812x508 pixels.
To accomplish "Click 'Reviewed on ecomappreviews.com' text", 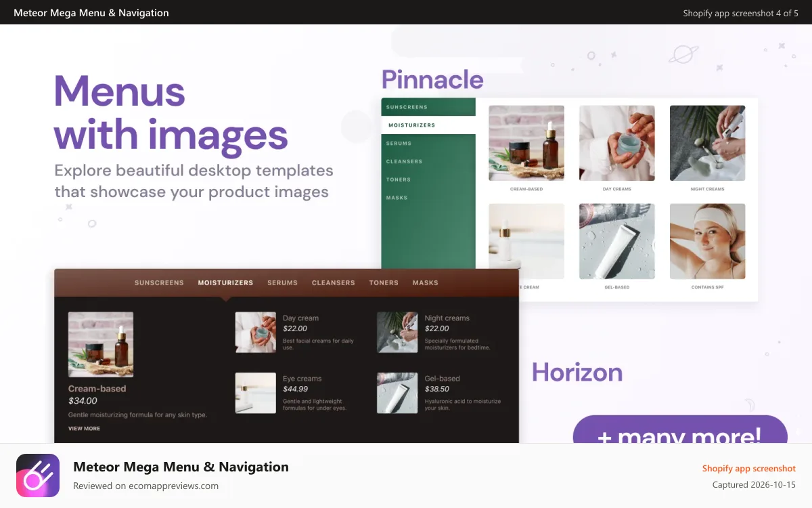I will pos(145,486).
